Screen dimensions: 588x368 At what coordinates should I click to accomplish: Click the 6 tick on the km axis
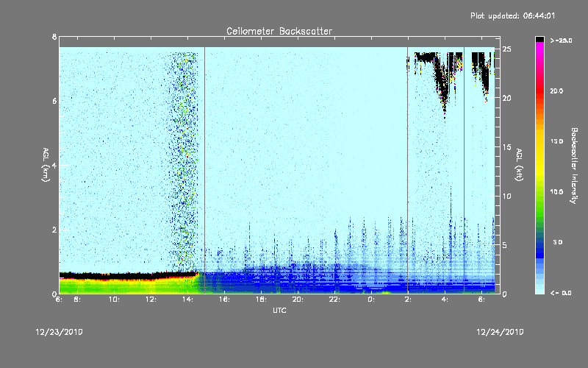(54, 101)
